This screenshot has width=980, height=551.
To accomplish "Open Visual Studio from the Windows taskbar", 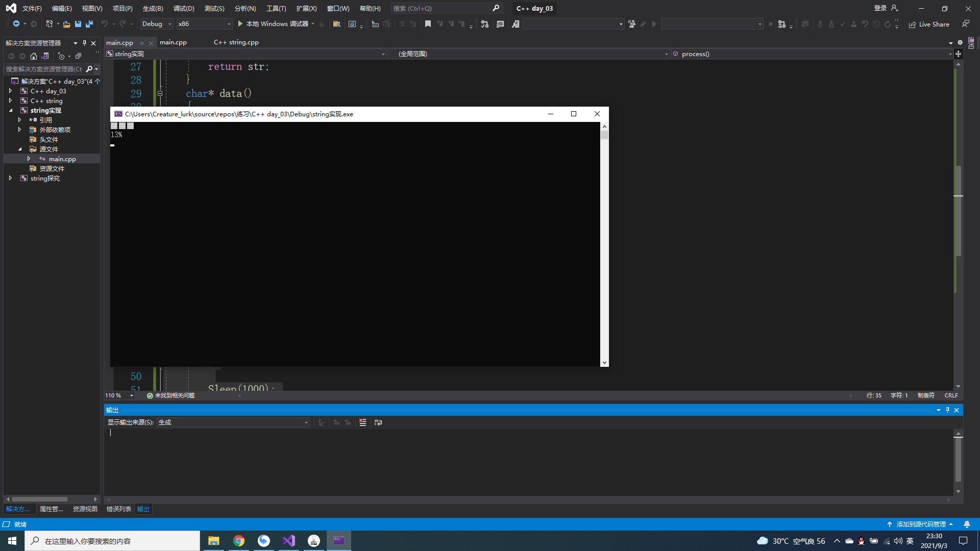I will (289, 541).
